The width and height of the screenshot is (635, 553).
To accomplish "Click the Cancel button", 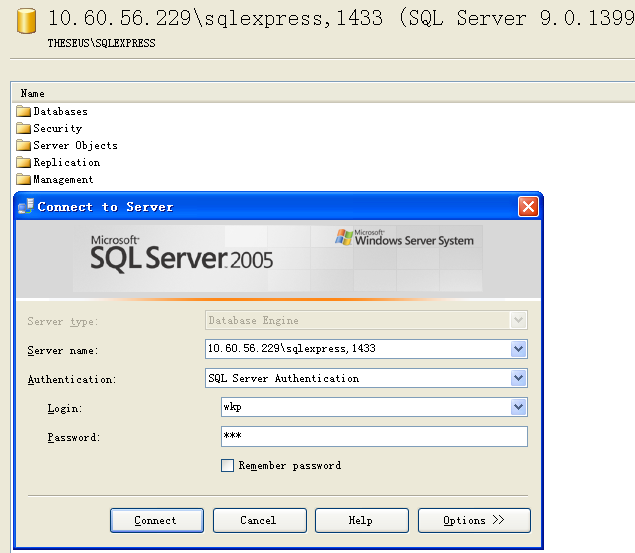I will [x=260, y=521].
